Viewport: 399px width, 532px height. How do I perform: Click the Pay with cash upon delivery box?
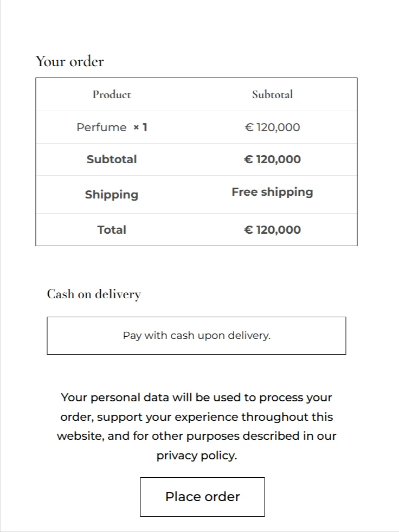pyautogui.click(x=196, y=336)
